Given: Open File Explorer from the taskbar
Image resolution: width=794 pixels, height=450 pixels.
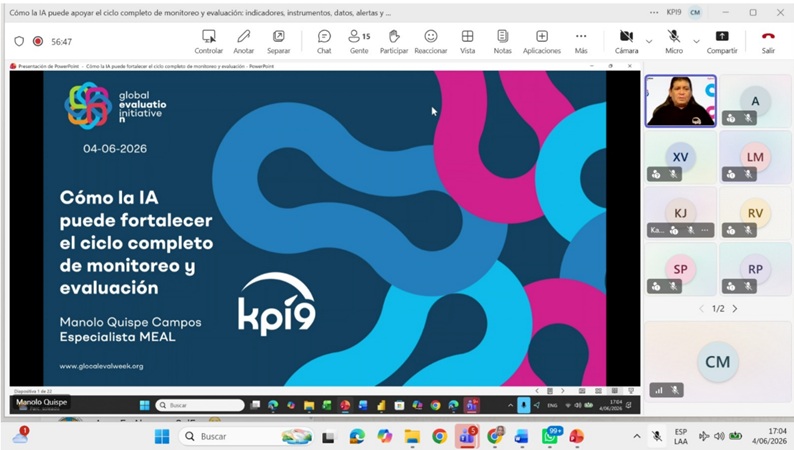Looking at the screenshot, I should pyautogui.click(x=412, y=436).
